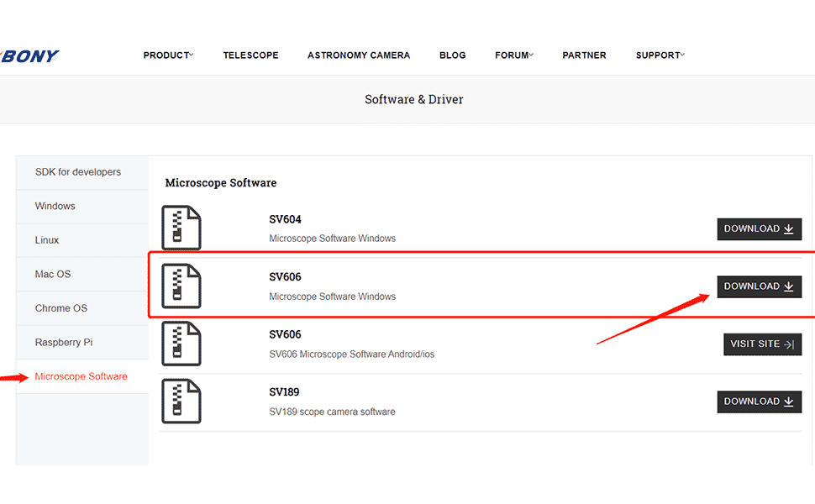Download the SV604 Microscope Software
Screen dimensions: 815x504
click(x=759, y=229)
